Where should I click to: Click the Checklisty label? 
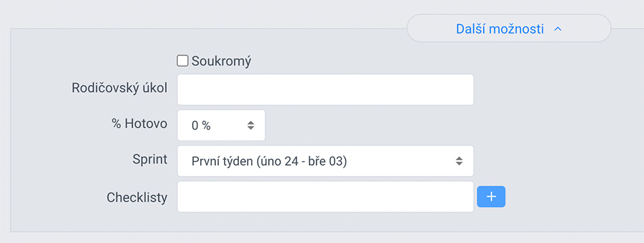[x=137, y=198]
